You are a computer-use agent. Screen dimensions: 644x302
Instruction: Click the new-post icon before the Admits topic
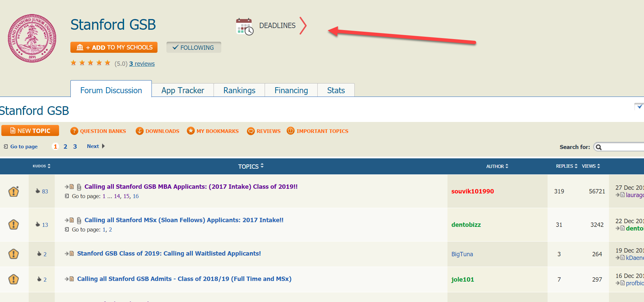[69, 279]
